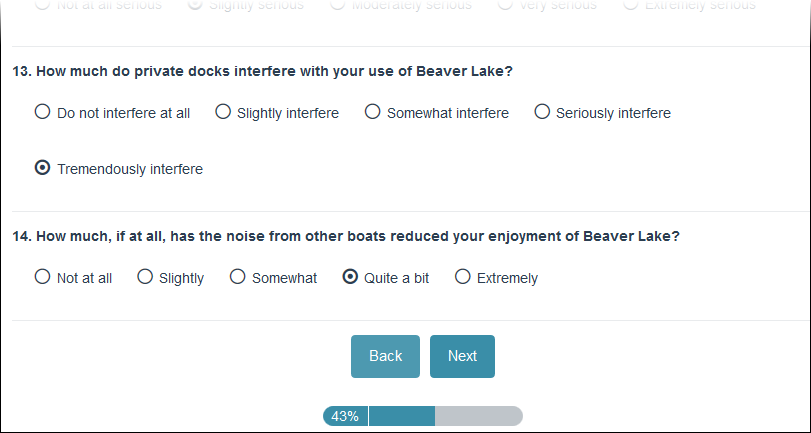The image size is (811, 433).
Task: Pick cut-off 'Moderately serious' option at top
Action: pos(337,4)
